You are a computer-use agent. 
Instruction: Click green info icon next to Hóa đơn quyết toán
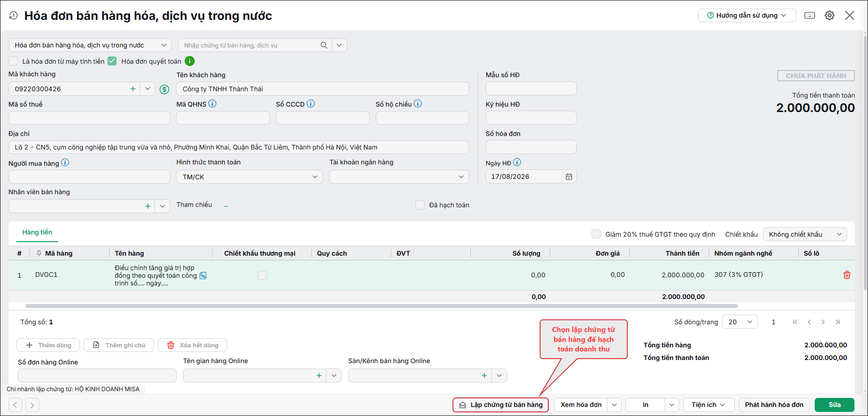pyautogui.click(x=190, y=61)
